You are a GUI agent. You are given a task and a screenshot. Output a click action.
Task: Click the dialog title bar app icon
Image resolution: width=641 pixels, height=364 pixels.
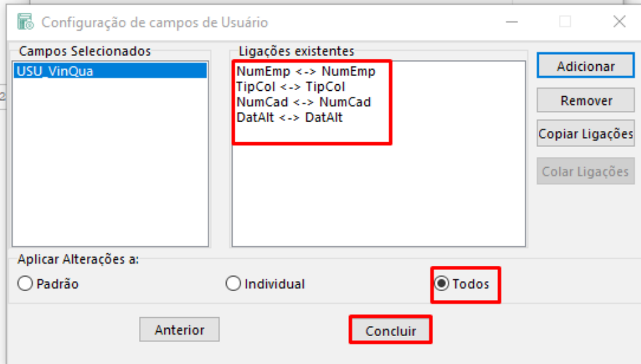coord(25,22)
